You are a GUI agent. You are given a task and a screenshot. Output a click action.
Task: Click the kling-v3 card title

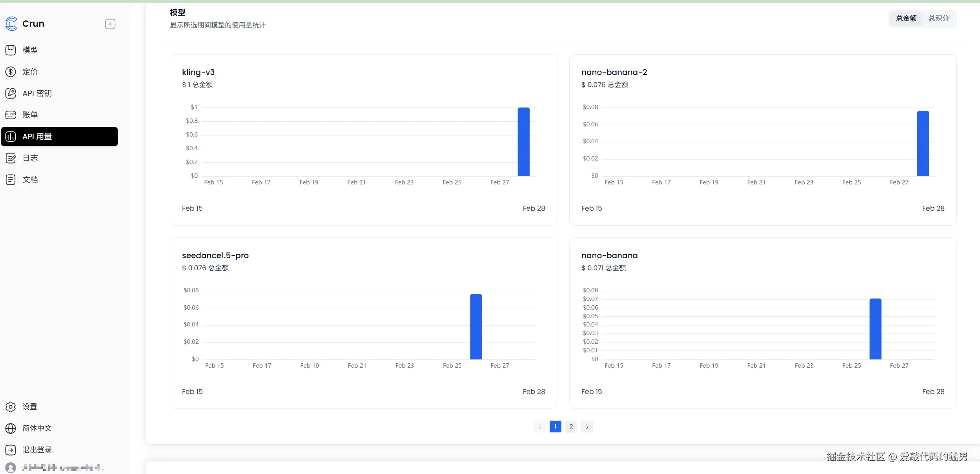[x=198, y=72]
